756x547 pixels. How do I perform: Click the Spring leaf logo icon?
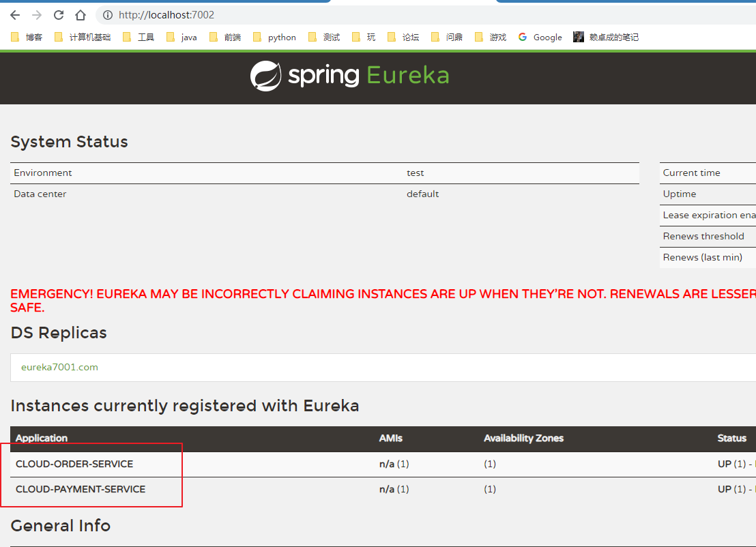265,76
